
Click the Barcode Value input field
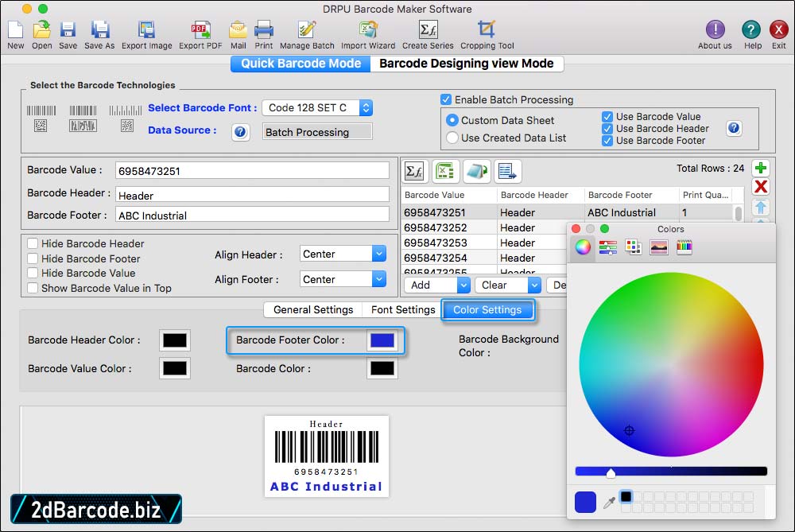pyautogui.click(x=252, y=171)
